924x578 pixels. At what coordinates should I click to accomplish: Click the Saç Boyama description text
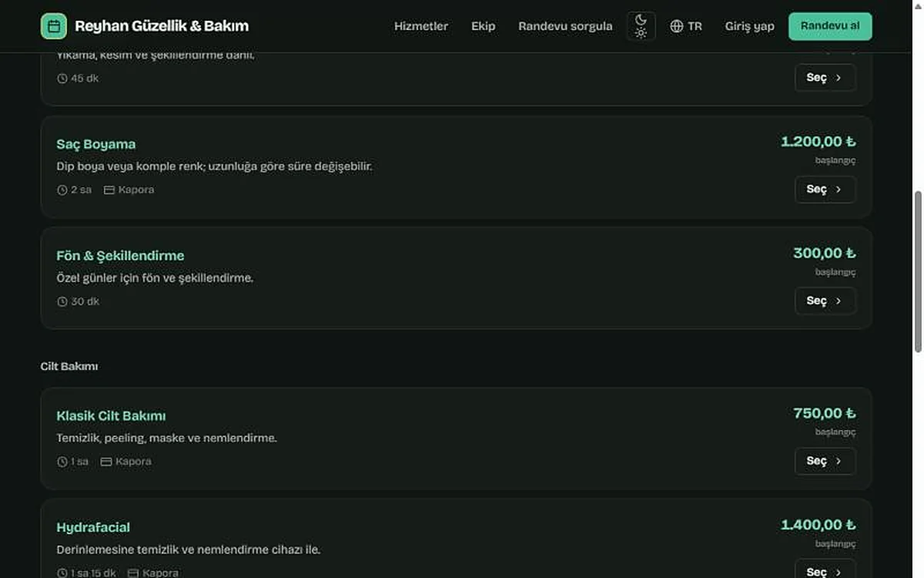click(214, 166)
